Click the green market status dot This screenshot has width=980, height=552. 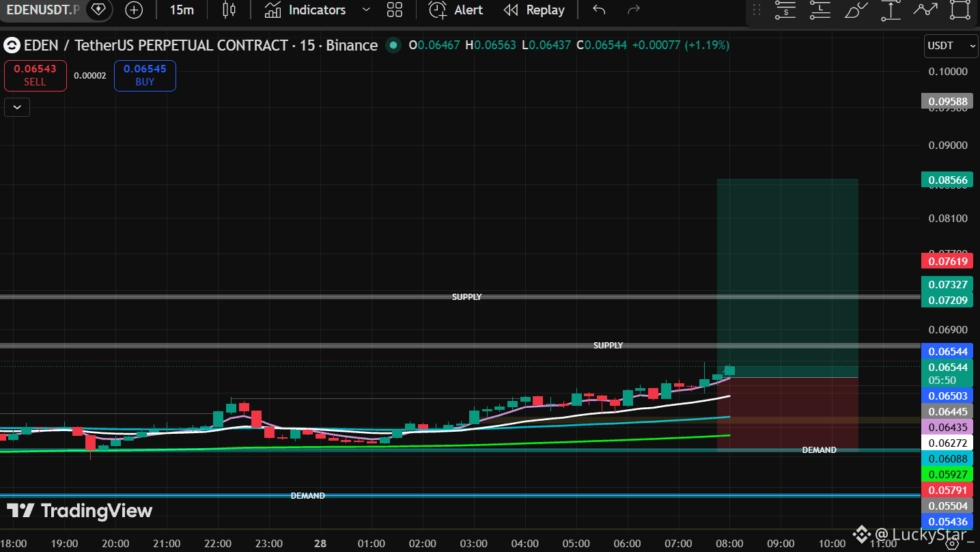(x=393, y=46)
